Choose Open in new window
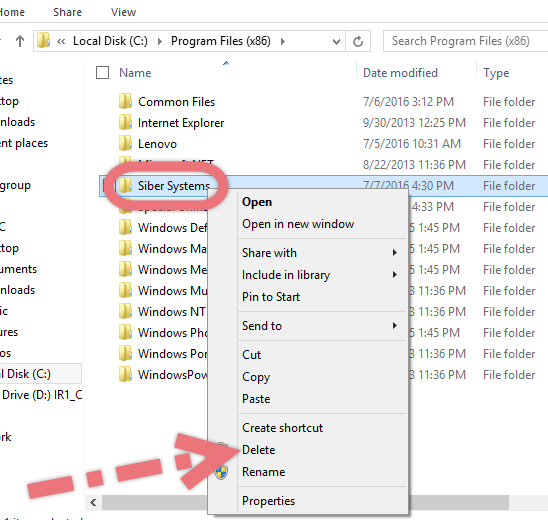 pyautogui.click(x=298, y=224)
